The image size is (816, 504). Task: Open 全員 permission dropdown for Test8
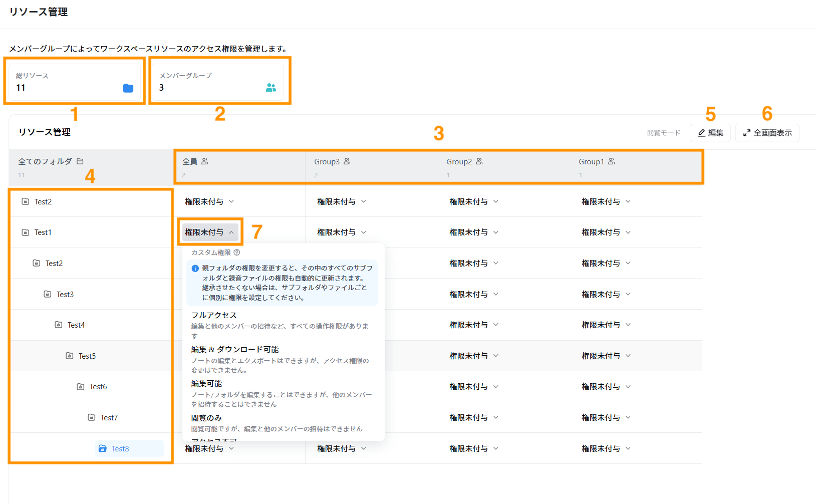pos(210,448)
